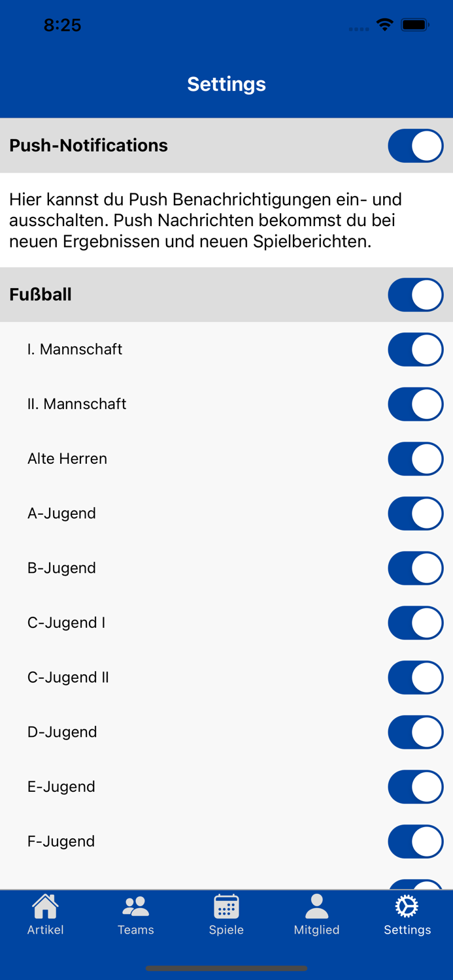Toggle the A-Jugend switch
The width and height of the screenshot is (453, 980).
[415, 514]
